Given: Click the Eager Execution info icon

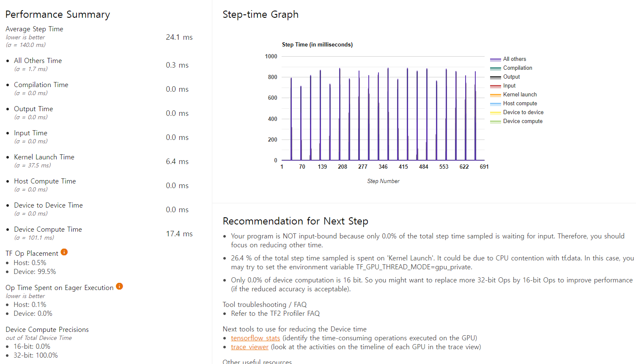Looking at the screenshot, I should point(119,286).
